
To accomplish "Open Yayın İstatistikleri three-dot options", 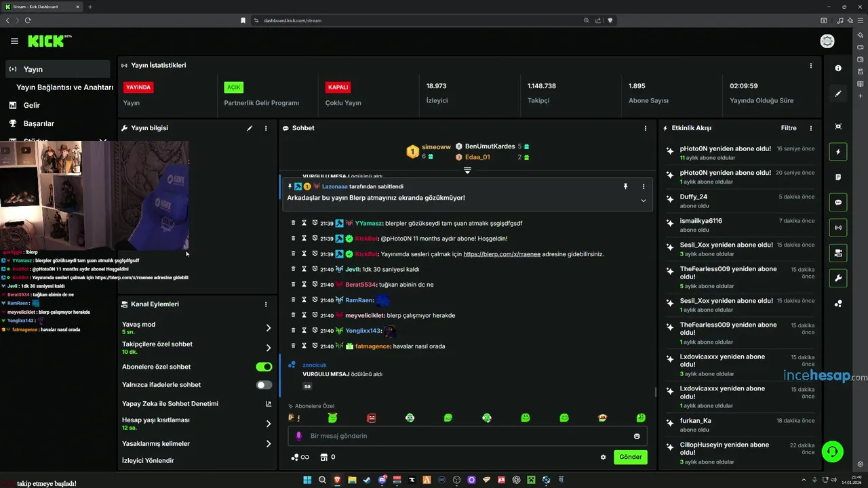I will click(x=811, y=66).
